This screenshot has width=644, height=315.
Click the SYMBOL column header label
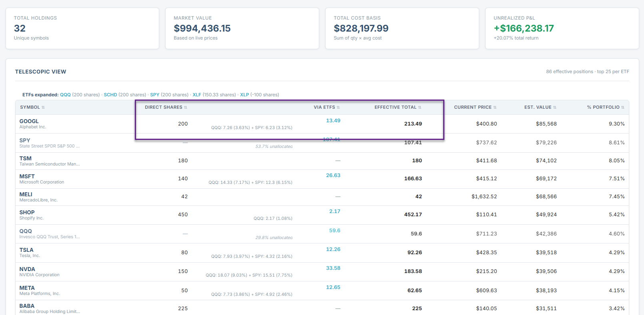(x=30, y=108)
